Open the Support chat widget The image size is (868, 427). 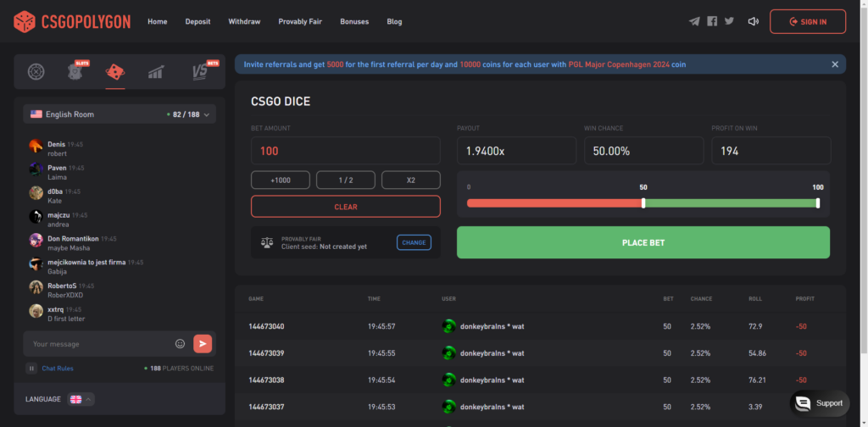click(820, 403)
